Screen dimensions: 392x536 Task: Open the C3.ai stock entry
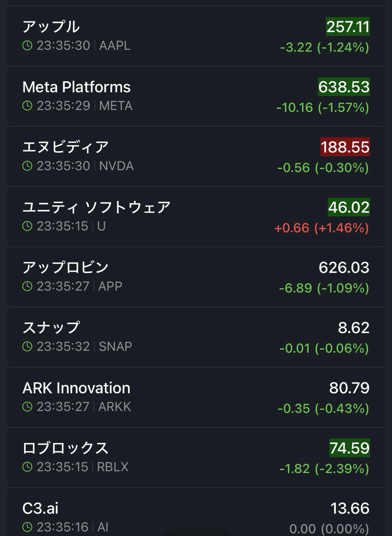40,508
